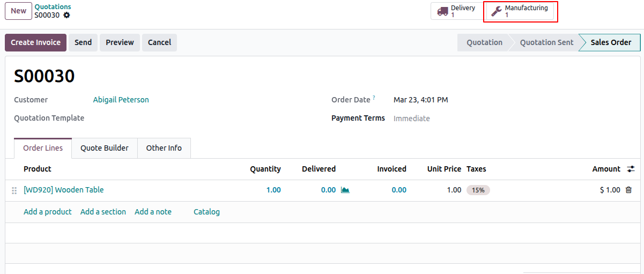The width and height of the screenshot is (644, 274).
Task: Open the Manufacturing wrench smart button
Action: click(520, 11)
